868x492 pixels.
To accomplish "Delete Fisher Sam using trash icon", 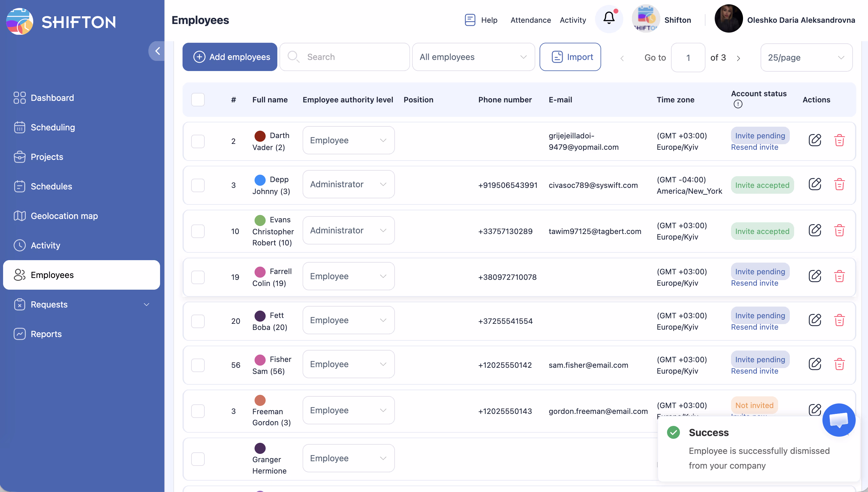I will pos(839,364).
